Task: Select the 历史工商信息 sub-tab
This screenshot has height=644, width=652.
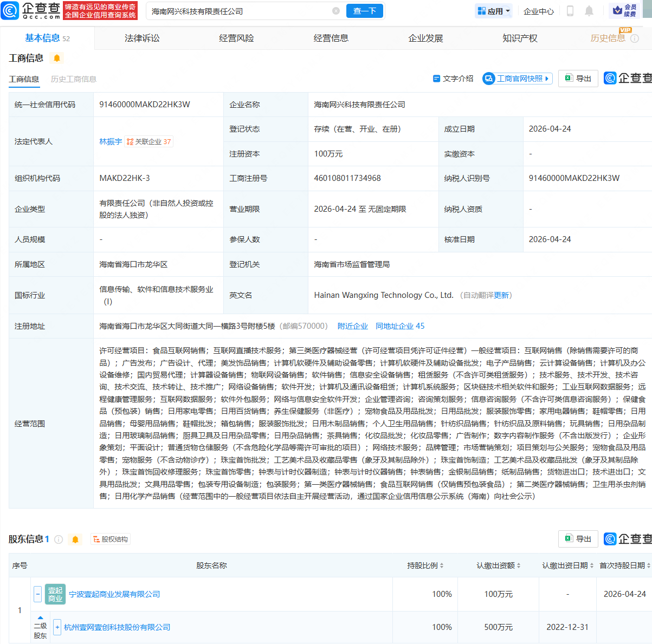Action: (x=74, y=79)
